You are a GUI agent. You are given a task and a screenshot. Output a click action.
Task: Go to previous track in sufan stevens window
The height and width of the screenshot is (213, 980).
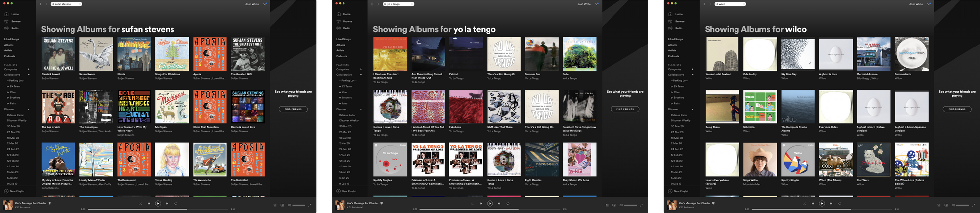pyautogui.click(x=149, y=203)
